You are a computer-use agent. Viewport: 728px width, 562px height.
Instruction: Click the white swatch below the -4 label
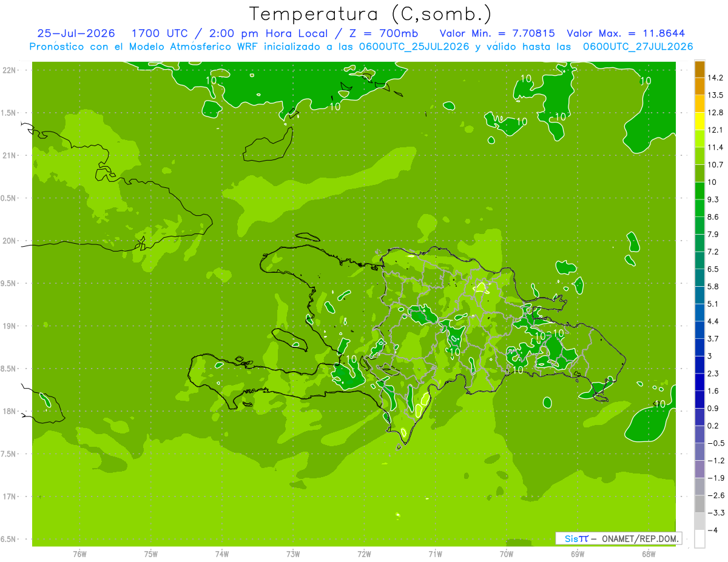(699, 539)
